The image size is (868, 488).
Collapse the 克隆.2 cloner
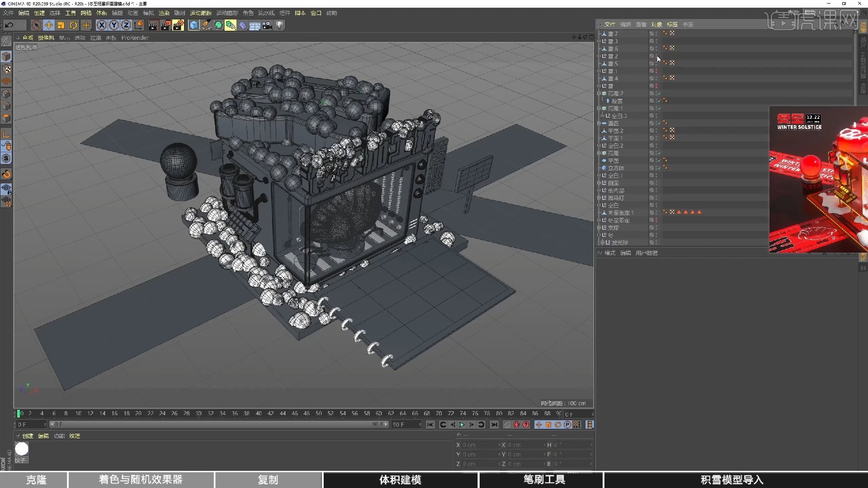coord(599,94)
